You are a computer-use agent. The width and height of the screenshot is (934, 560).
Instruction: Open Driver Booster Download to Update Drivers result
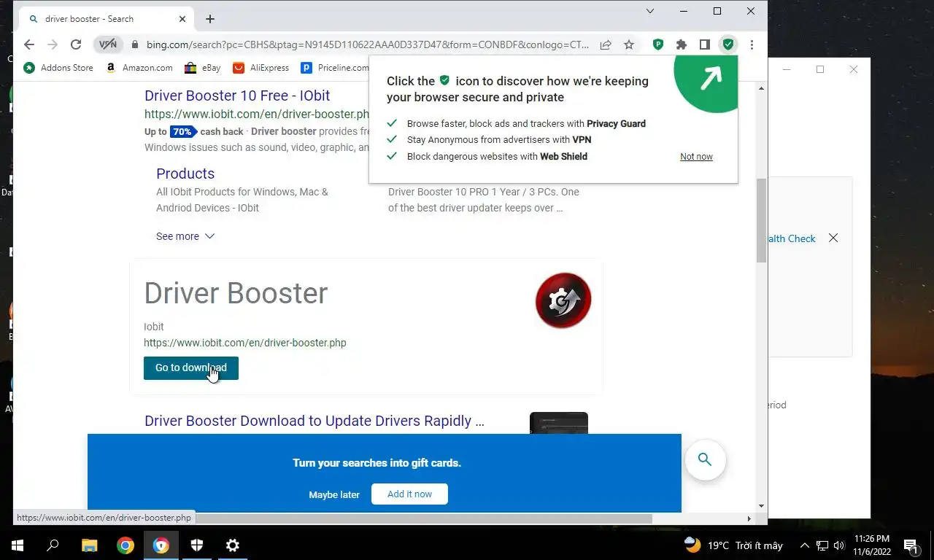click(314, 421)
